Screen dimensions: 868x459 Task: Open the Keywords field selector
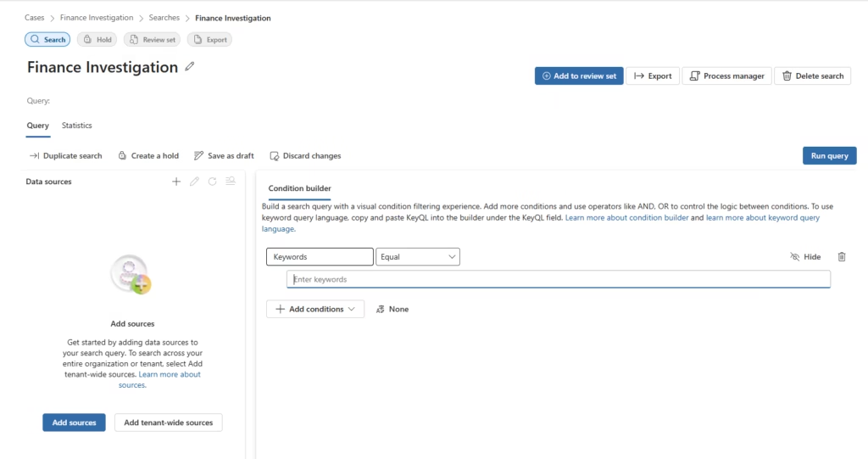click(320, 257)
